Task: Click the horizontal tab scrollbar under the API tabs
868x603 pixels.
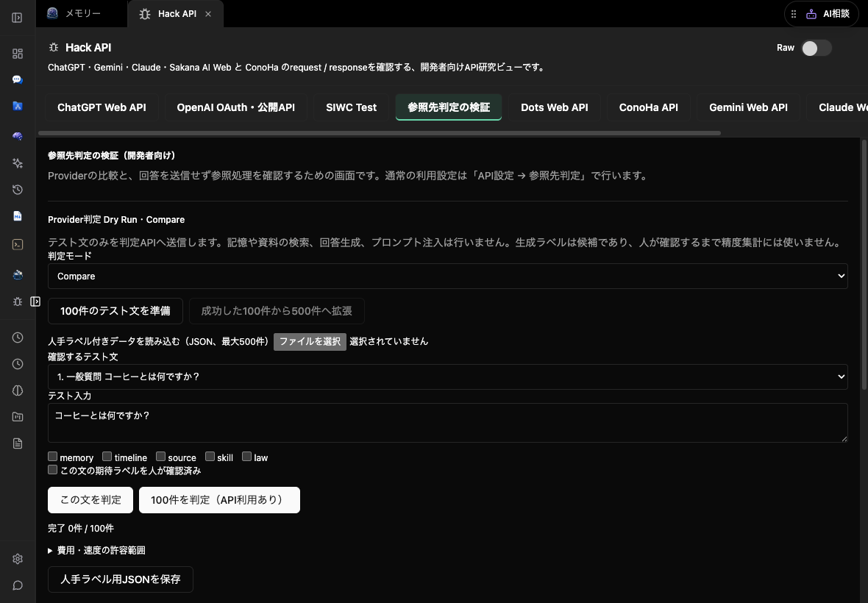Action: (379, 133)
